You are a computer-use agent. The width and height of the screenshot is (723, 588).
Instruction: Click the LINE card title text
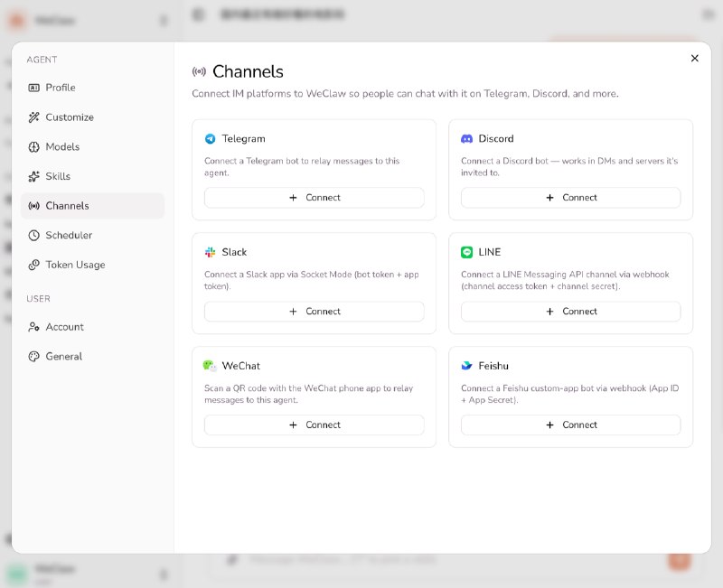[490, 252]
